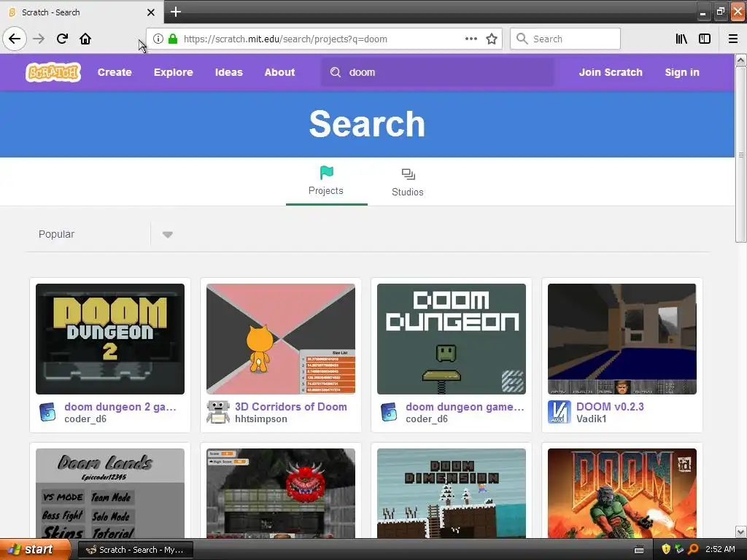
Task: Open hhtsimpson robot avatar
Action: [217, 412]
